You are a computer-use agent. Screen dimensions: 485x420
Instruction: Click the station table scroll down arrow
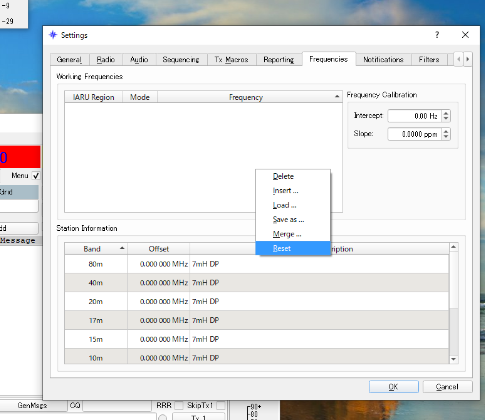(453, 359)
